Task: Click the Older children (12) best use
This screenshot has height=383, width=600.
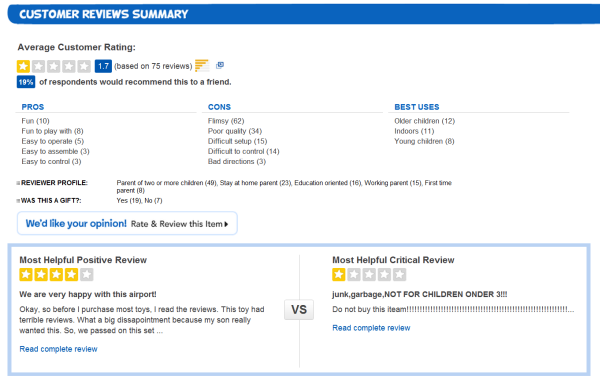Action: [x=424, y=121]
